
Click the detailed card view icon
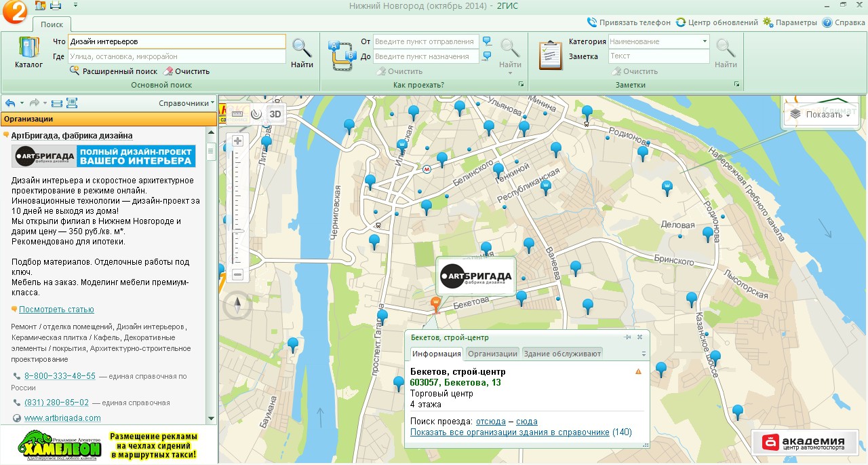72,103
